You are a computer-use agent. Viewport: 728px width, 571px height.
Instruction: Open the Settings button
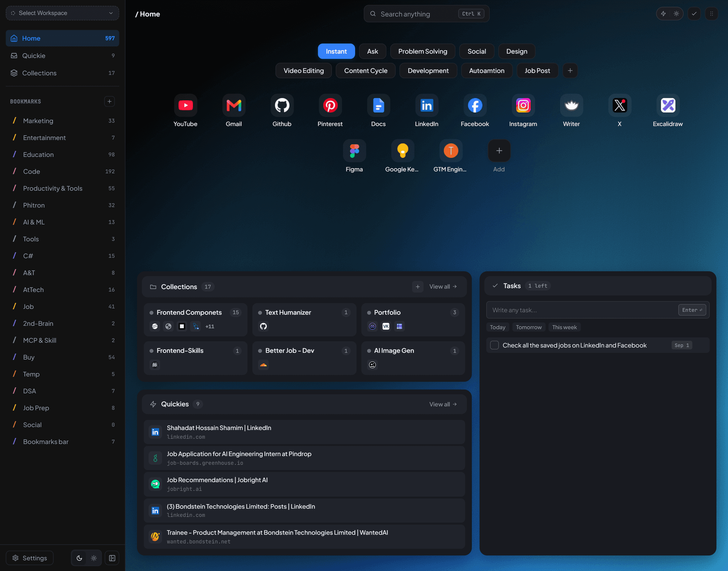point(30,558)
